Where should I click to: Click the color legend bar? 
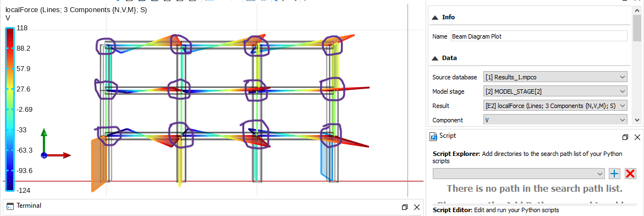point(10,109)
